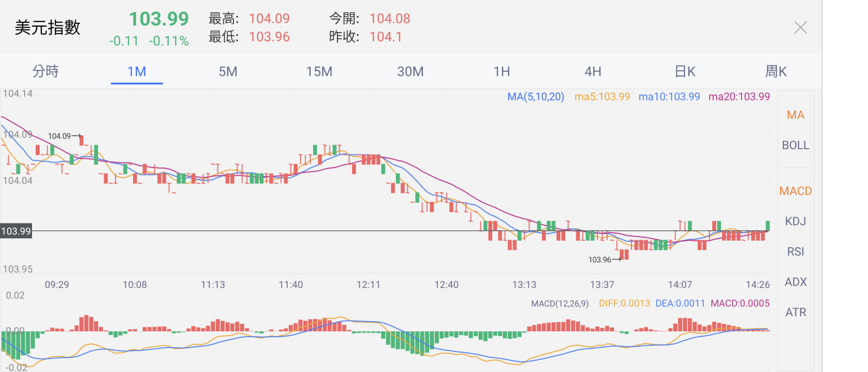The height and width of the screenshot is (372, 868).
Task: Switch to the 5M chart interval
Action: pyautogui.click(x=228, y=72)
